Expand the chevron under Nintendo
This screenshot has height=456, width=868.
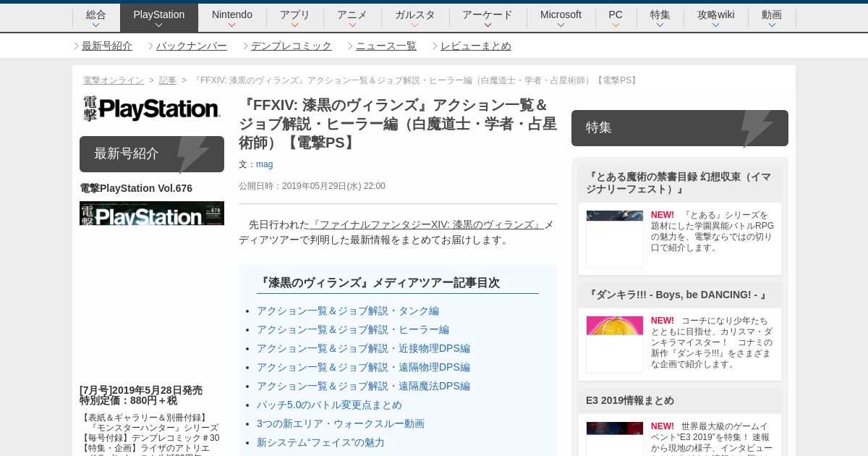(x=232, y=25)
